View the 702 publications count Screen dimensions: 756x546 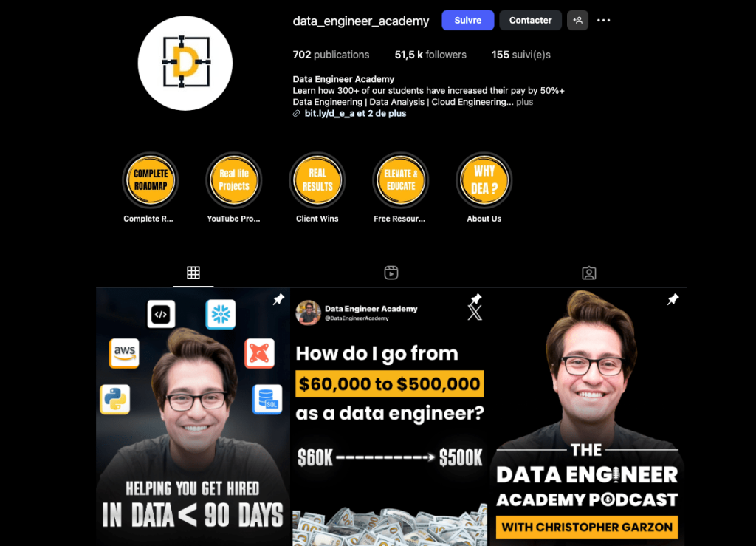point(331,55)
